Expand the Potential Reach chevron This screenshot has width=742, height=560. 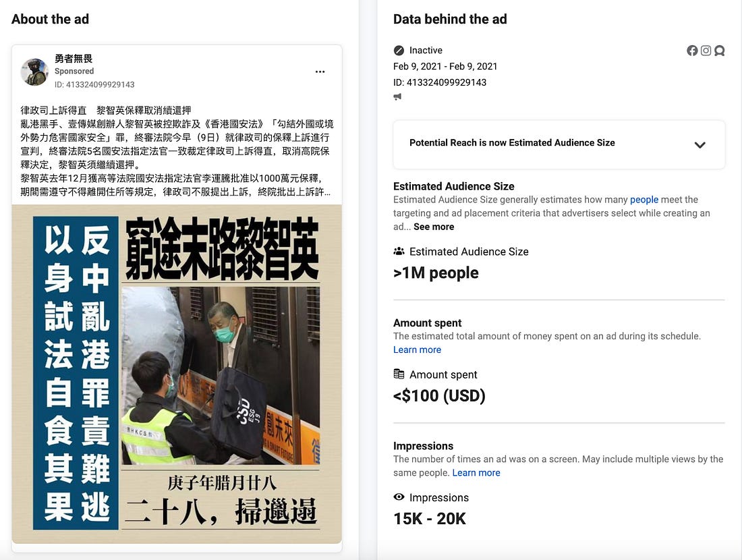coord(700,145)
